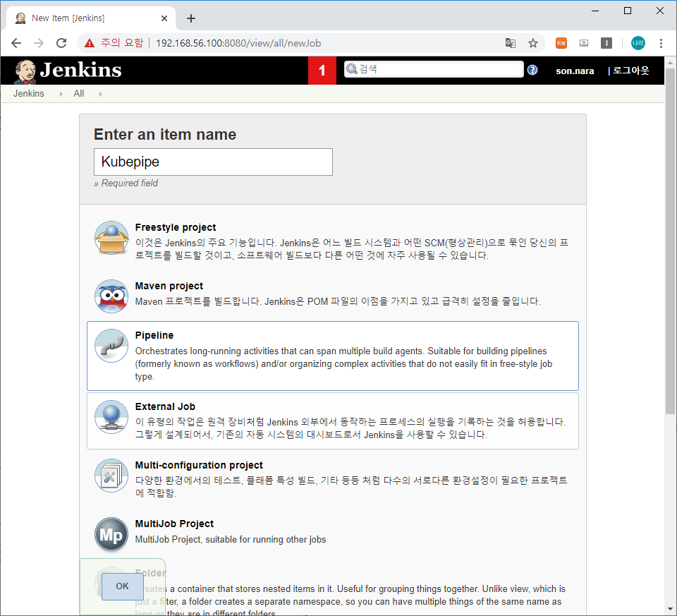
Task: Select the External Job title
Action: [x=165, y=406]
